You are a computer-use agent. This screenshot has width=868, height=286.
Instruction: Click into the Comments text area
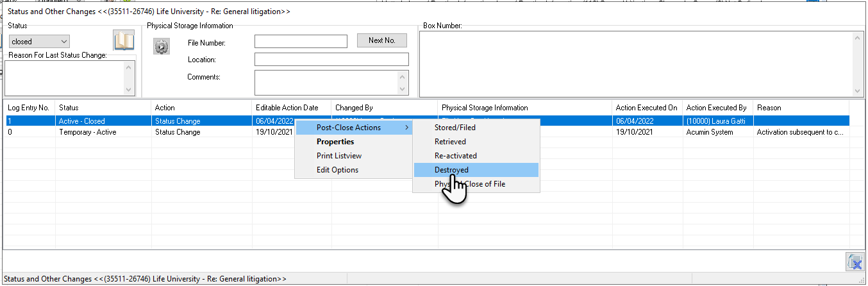click(x=326, y=83)
